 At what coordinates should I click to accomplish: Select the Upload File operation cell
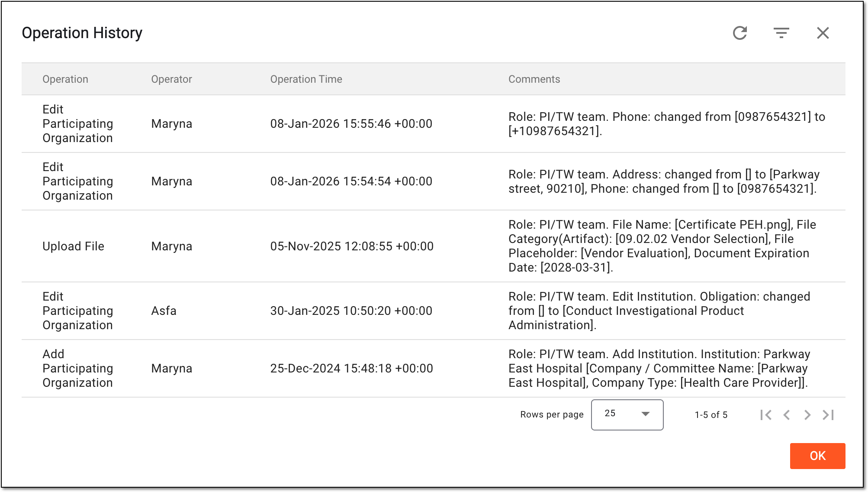(x=73, y=246)
